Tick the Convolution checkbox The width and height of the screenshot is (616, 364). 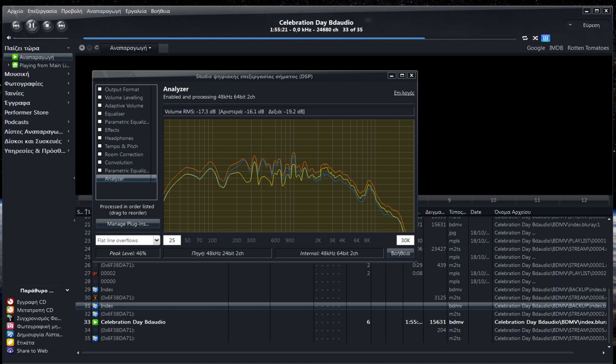click(x=100, y=162)
